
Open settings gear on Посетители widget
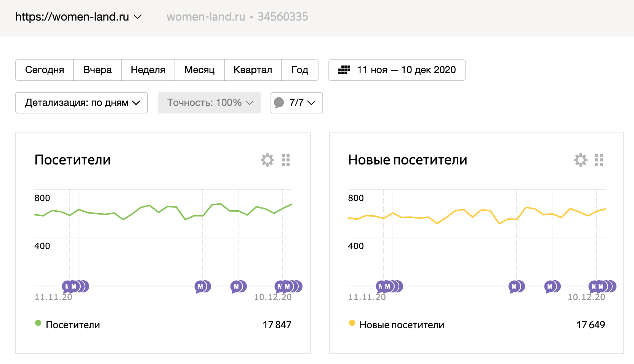click(267, 160)
